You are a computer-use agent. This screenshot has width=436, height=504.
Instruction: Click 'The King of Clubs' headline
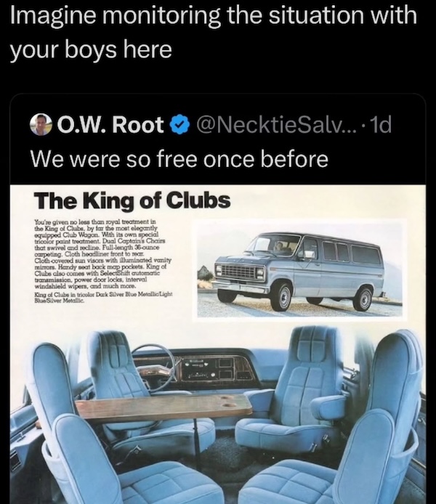pyautogui.click(x=132, y=200)
